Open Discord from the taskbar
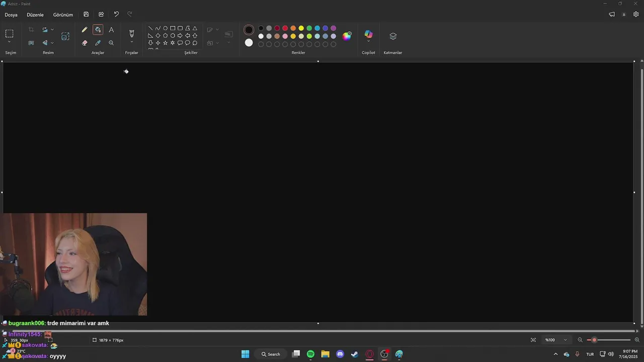The width and height of the screenshot is (644, 362). click(340, 354)
